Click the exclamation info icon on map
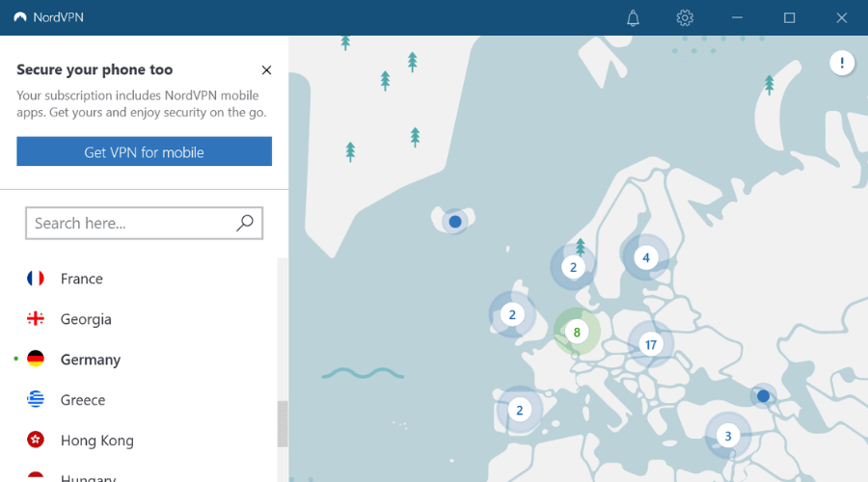This screenshot has height=482, width=868. tap(842, 64)
